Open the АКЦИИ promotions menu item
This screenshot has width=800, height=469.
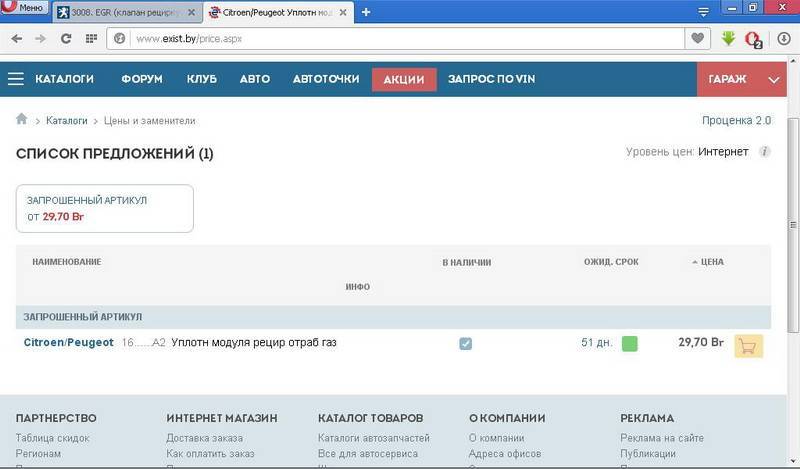pyautogui.click(x=404, y=79)
